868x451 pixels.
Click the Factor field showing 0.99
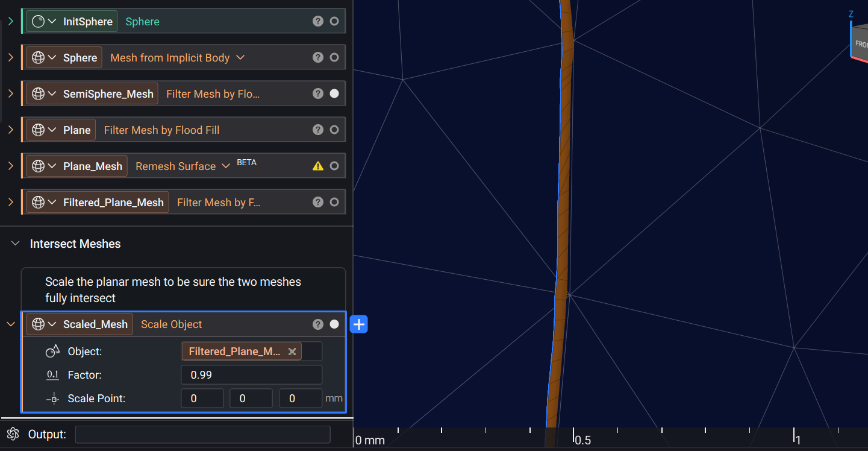tap(252, 375)
